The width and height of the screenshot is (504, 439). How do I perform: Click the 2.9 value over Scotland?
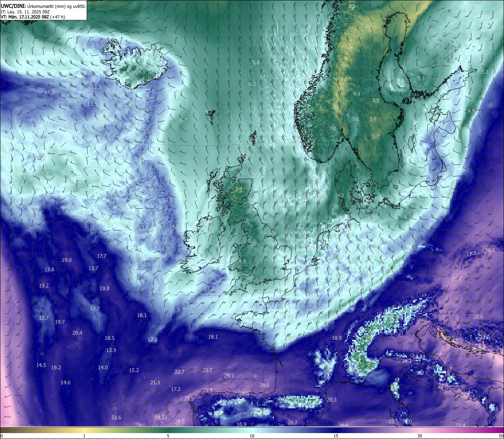239,189
